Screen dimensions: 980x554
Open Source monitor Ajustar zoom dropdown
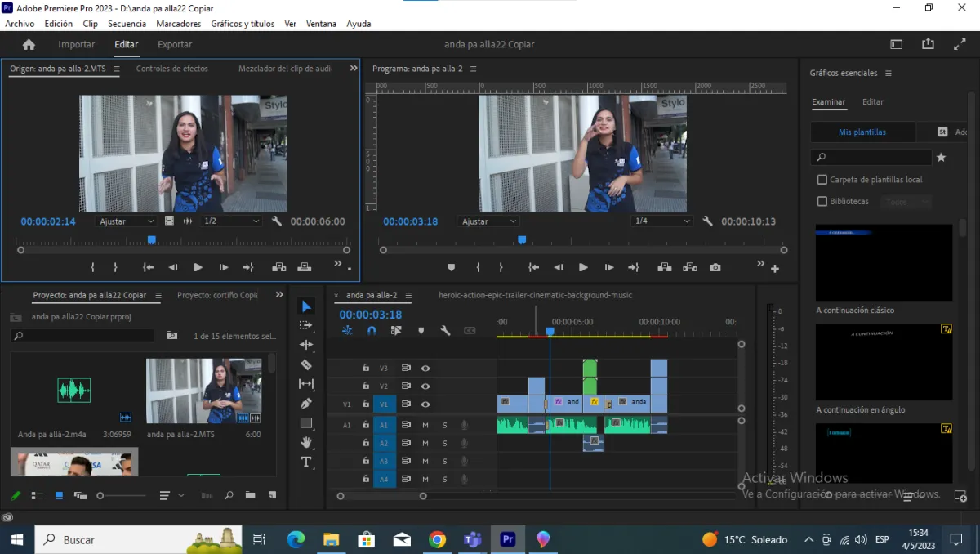(x=127, y=221)
